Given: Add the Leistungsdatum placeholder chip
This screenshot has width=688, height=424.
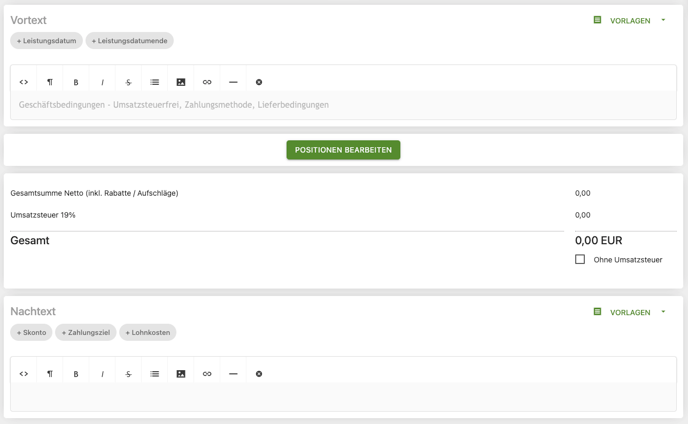Looking at the screenshot, I should [x=46, y=41].
